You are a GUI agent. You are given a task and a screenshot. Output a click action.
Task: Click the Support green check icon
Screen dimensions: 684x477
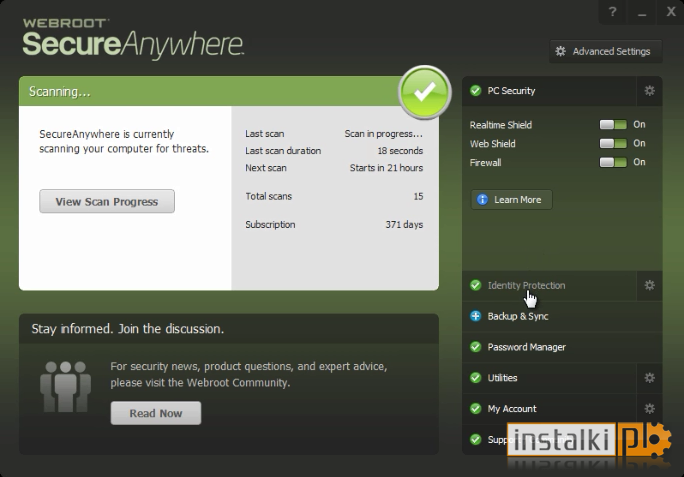(475, 439)
